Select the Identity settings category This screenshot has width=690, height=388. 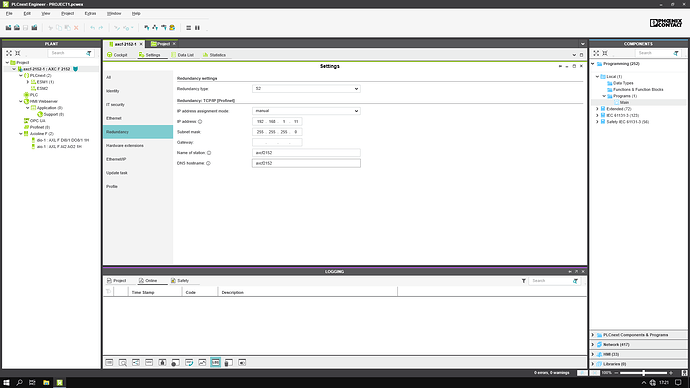pyautogui.click(x=138, y=91)
